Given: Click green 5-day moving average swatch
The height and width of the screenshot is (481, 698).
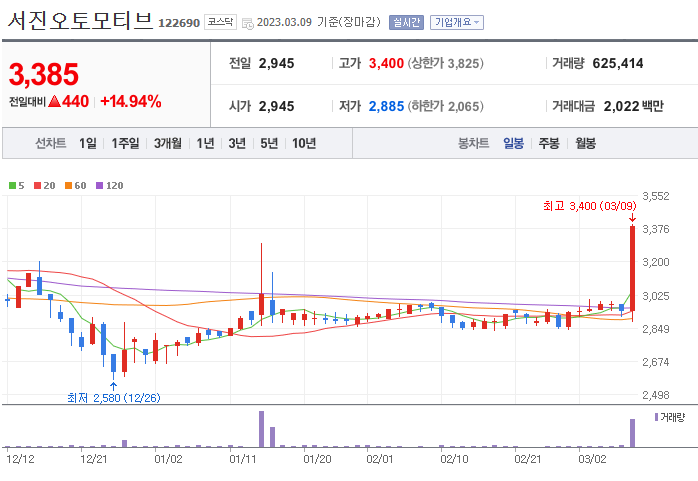Looking at the screenshot, I should coord(12,186).
